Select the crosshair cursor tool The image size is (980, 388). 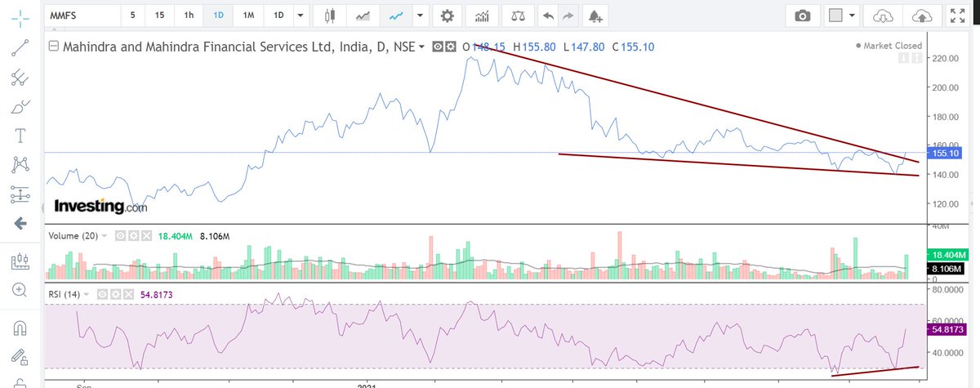20,17
